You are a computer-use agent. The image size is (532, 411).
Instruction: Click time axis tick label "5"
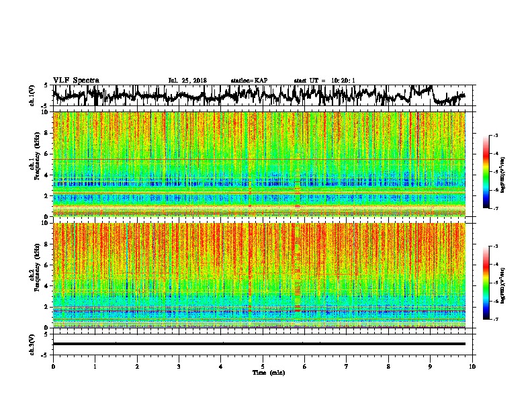pyautogui.click(x=263, y=367)
